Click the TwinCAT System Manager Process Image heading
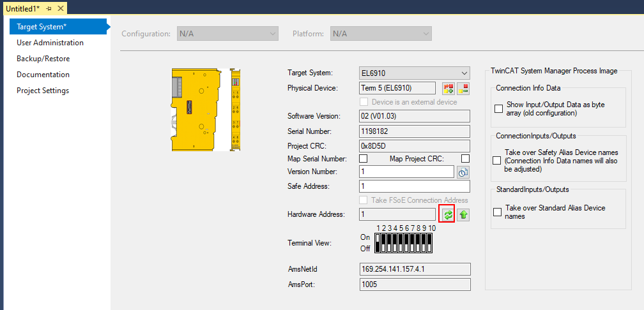This screenshot has width=644, height=310. point(554,71)
